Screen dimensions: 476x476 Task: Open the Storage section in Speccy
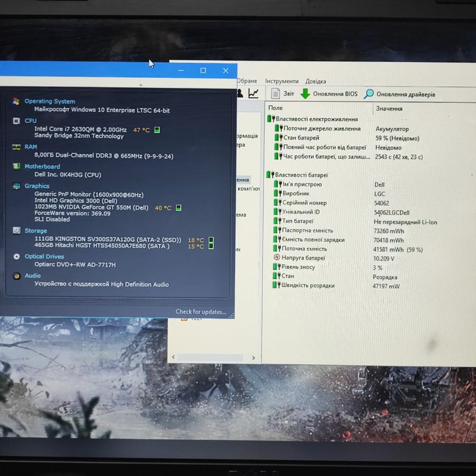pos(35,231)
